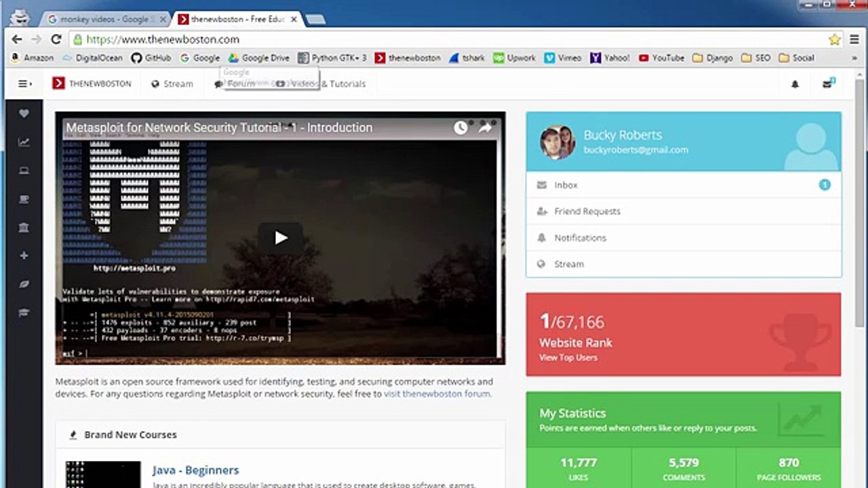Click the Java - Beginners course thumbnail
Screen dimensions: 868x488
[103, 474]
